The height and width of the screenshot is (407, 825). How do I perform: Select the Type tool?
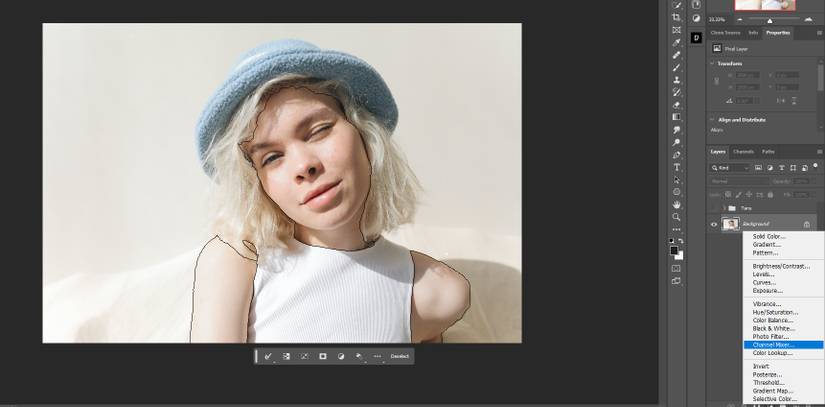[x=677, y=167]
